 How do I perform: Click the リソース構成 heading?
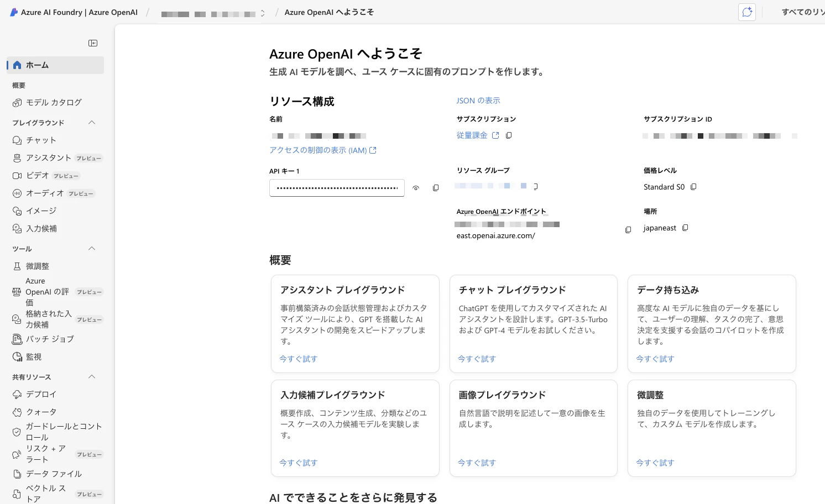302,101
